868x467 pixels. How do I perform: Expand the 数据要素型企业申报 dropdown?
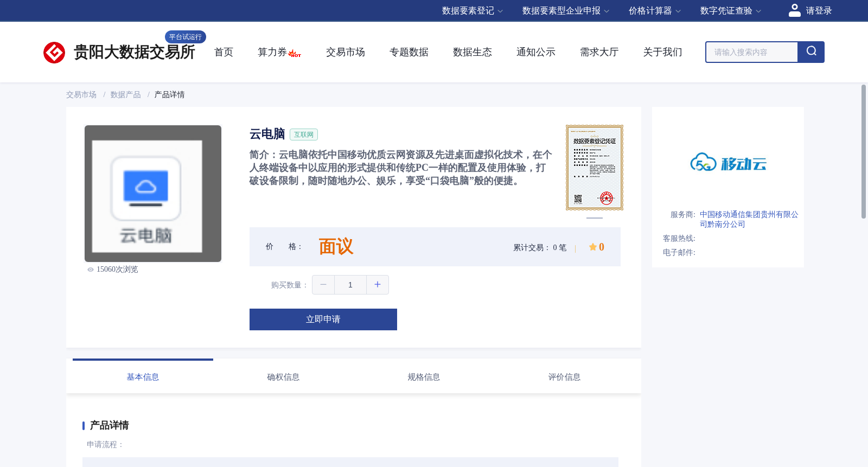[566, 11]
